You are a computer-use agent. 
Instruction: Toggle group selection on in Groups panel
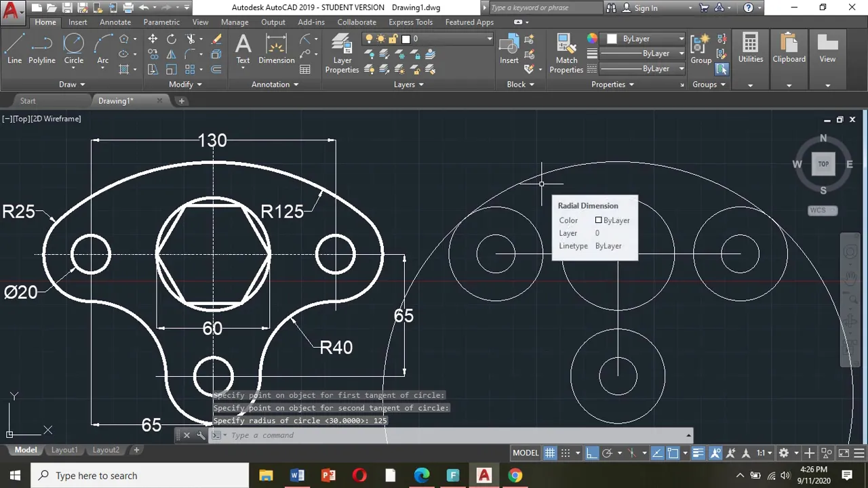(x=722, y=69)
